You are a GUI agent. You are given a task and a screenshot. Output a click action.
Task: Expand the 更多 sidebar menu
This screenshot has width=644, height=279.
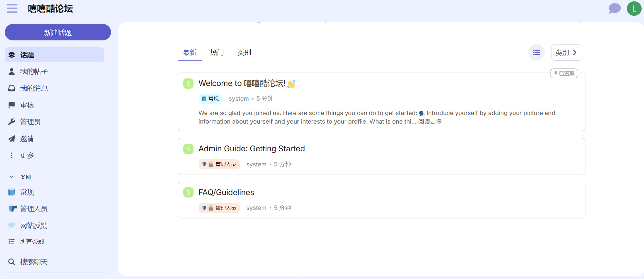click(x=27, y=155)
